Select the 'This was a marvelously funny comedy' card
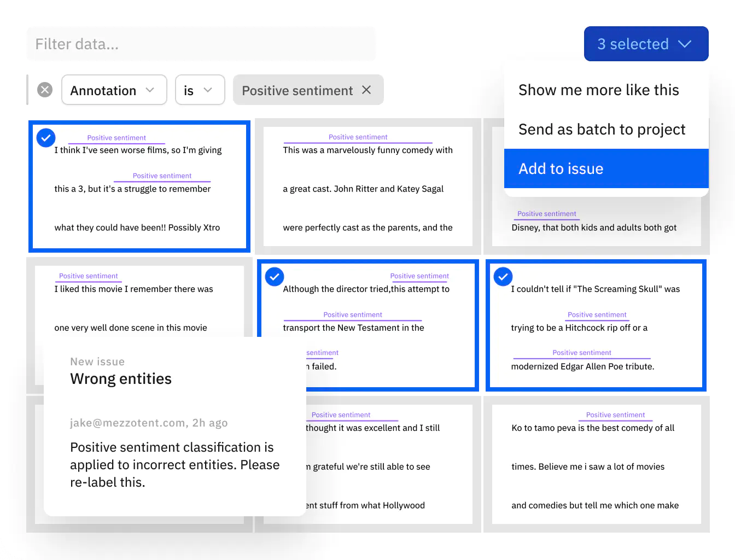735x560 pixels. coord(368,186)
